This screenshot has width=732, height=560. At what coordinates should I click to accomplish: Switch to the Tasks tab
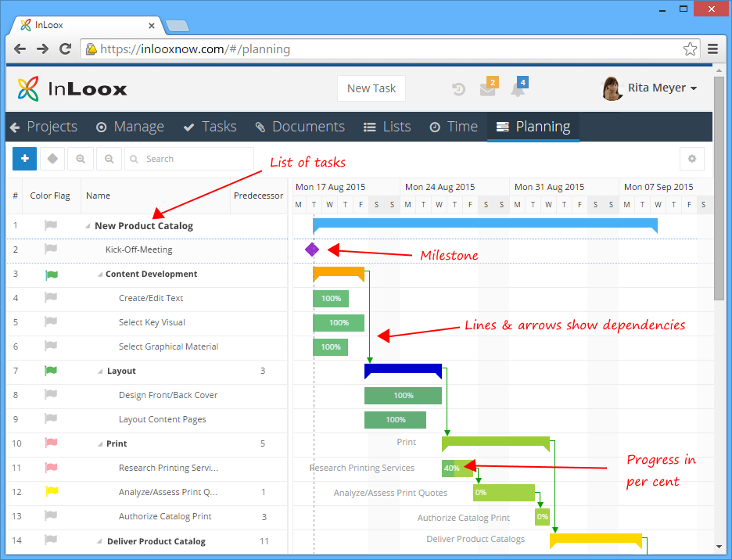pos(210,127)
